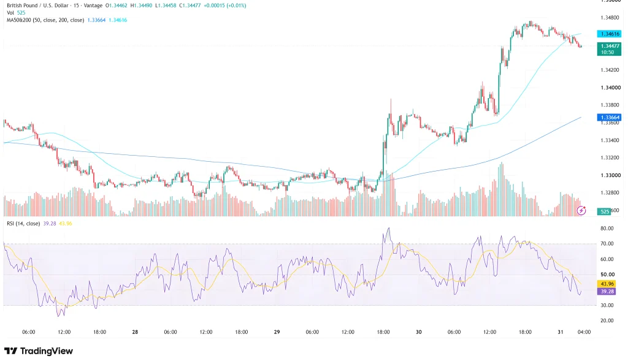
Task: Click the 1.34000 price axis label
Action: pyautogui.click(x=610, y=88)
